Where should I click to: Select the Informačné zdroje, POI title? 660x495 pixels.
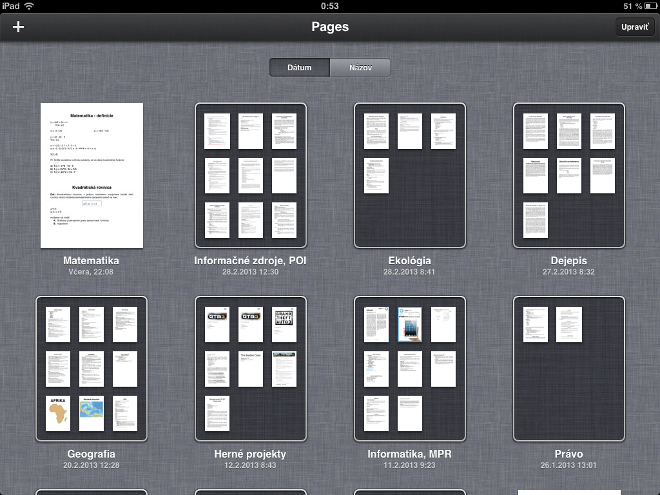coord(250,261)
